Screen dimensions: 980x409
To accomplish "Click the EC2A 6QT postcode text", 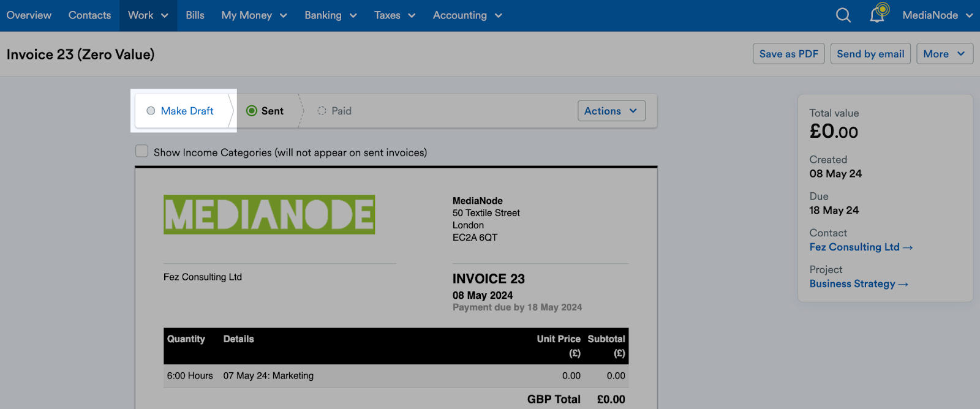I will [475, 238].
